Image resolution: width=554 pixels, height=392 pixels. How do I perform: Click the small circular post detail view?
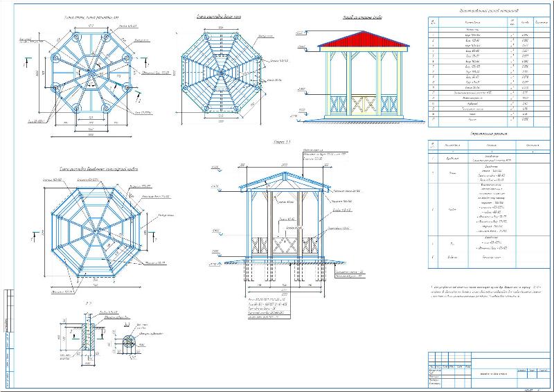[129, 342]
